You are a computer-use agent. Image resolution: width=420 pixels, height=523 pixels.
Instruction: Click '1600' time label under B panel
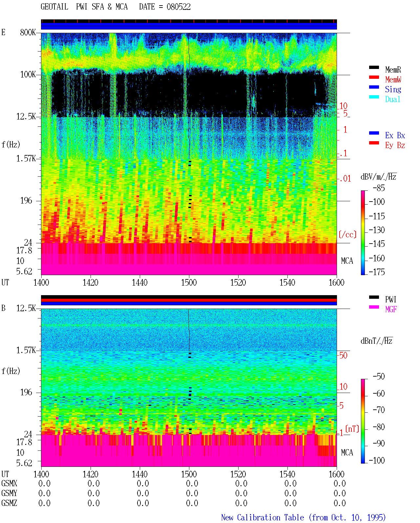point(337,474)
